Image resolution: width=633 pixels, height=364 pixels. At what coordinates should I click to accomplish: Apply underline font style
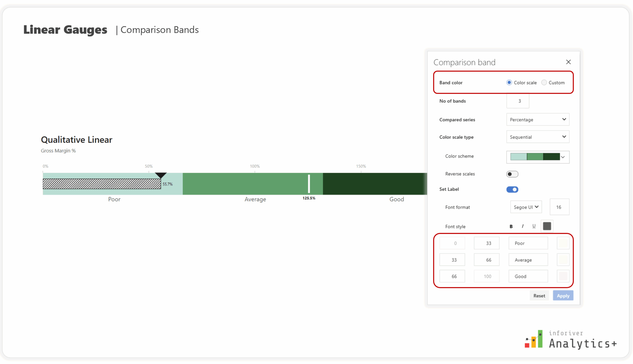(x=534, y=226)
